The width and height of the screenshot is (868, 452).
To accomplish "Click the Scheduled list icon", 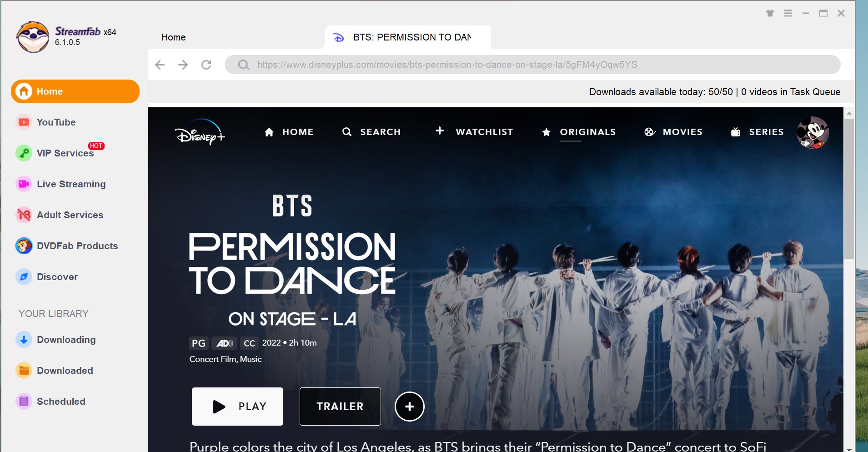I will coord(24,402).
